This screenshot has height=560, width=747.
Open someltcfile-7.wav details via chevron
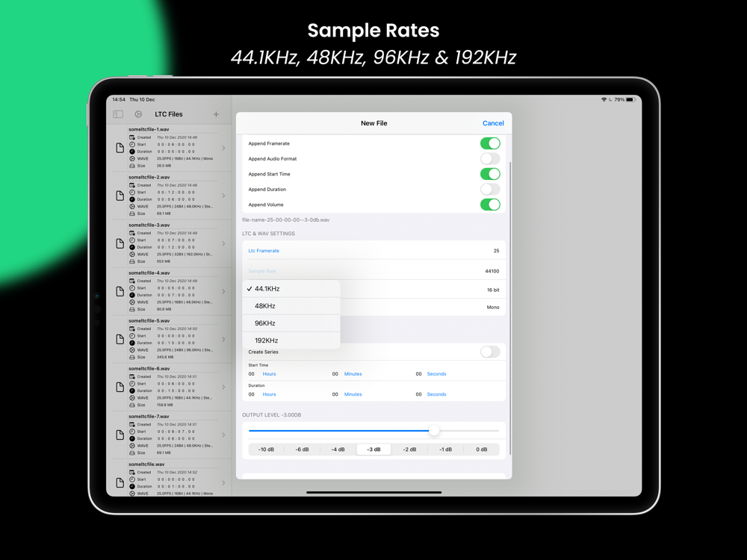coord(223,435)
